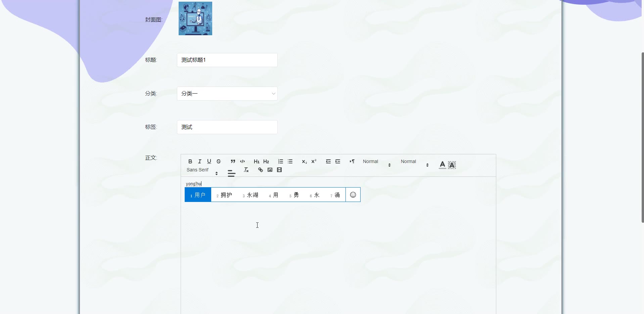The width and height of the screenshot is (644, 314).
Task: Create an ordered numbered list
Action: pyautogui.click(x=280, y=161)
